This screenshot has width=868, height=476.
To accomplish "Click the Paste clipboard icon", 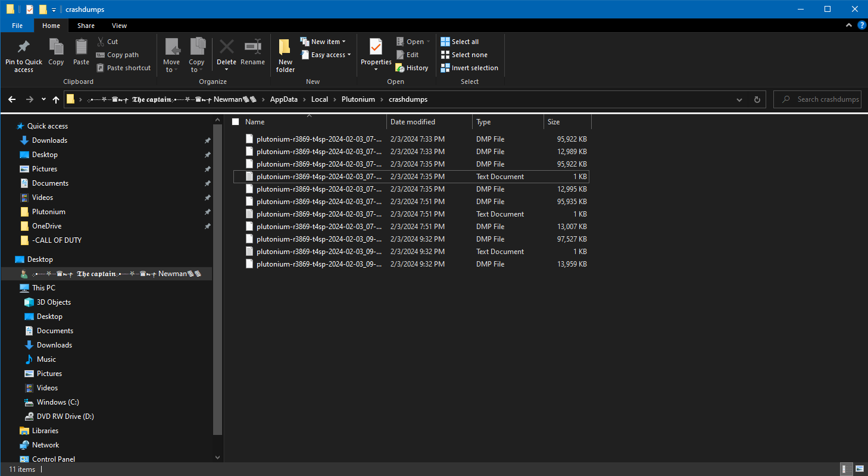I will click(x=81, y=47).
